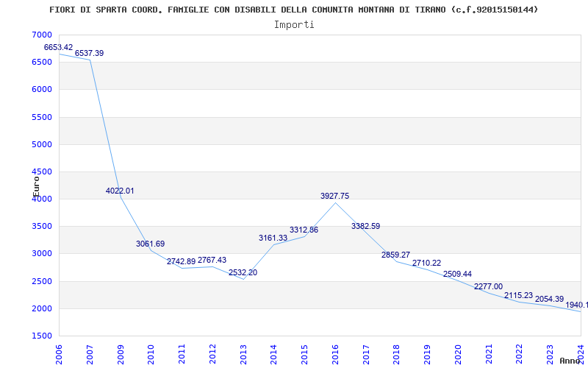The height and width of the screenshot is (368, 588).
Task: Click x-axis year 2009
Action: (121, 354)
